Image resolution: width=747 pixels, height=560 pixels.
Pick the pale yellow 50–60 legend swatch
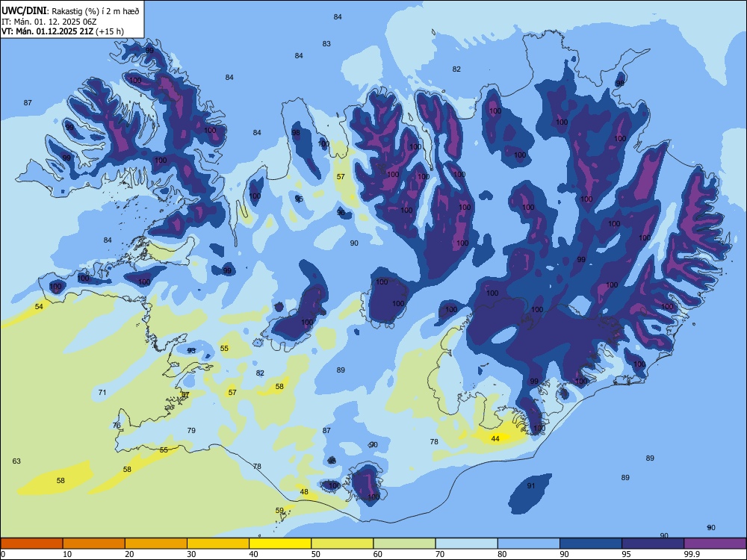pos(342,544)
